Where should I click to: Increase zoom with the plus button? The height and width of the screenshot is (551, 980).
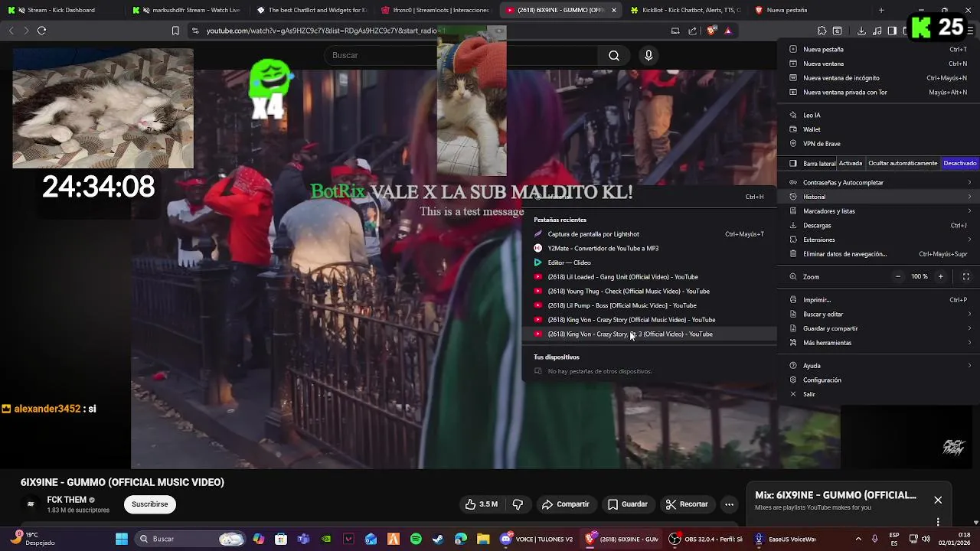coord(941,276)
